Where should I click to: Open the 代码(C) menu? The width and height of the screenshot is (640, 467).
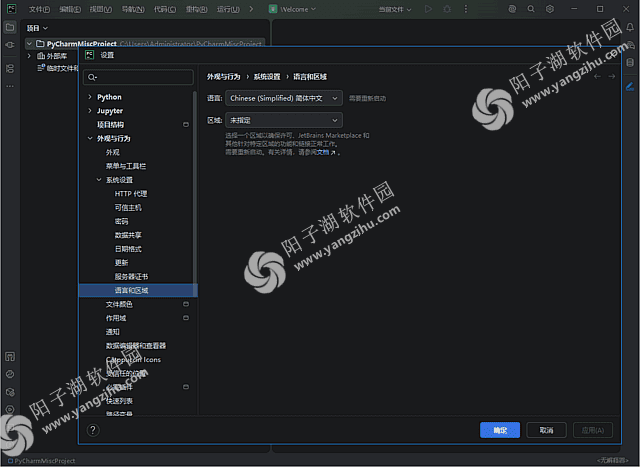(165, 9)
